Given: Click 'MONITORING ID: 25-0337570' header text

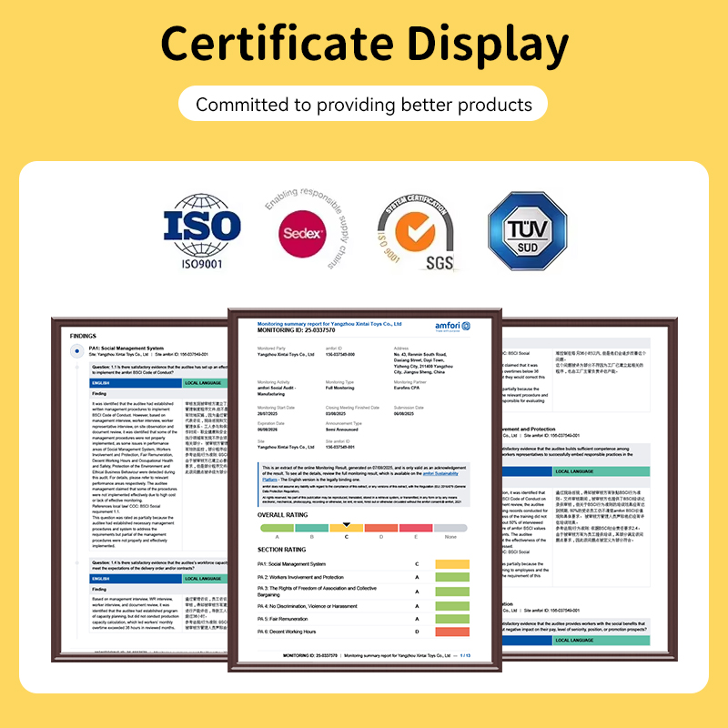Looking at the screenshot, I should 297,330.
